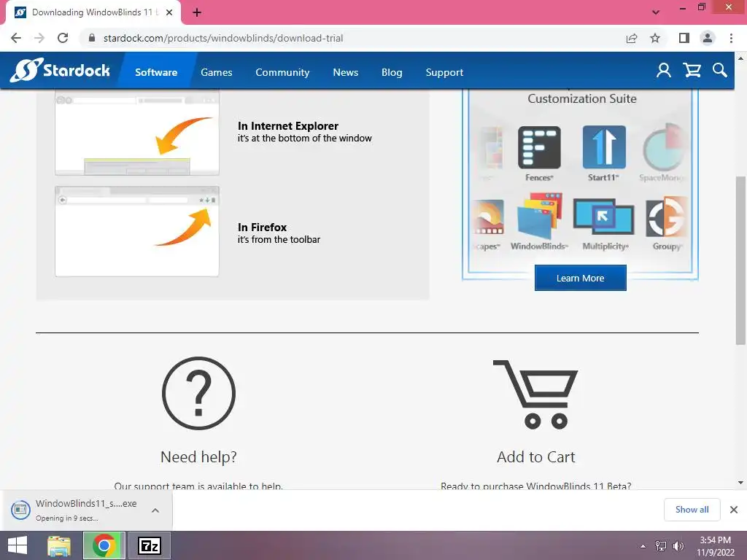Expand download item options chevron

[x=155, y=510]
